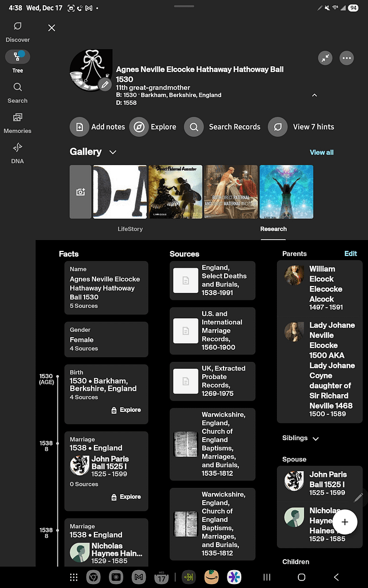Screen dimensions: 368x588
Task: Open Lady Johane Neville Elcocke parent card
Action: point(320,369)
